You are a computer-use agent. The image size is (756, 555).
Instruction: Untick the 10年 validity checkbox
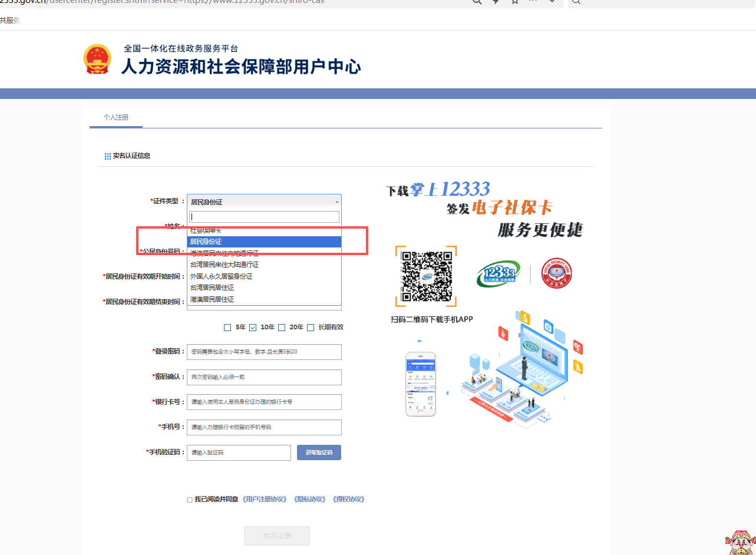[x=253, y=328]
